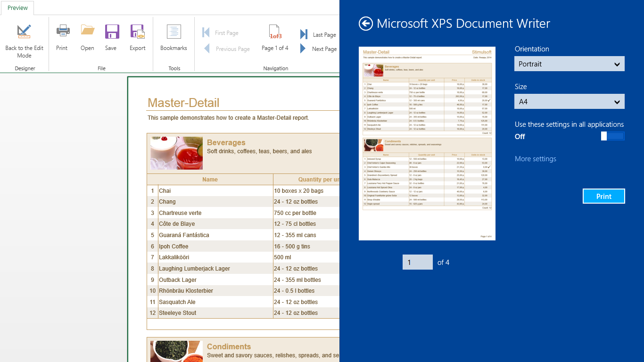Click the Export icon
Image resolution: width=644 pixels, height=362 pixels.
tap(137, 31)
